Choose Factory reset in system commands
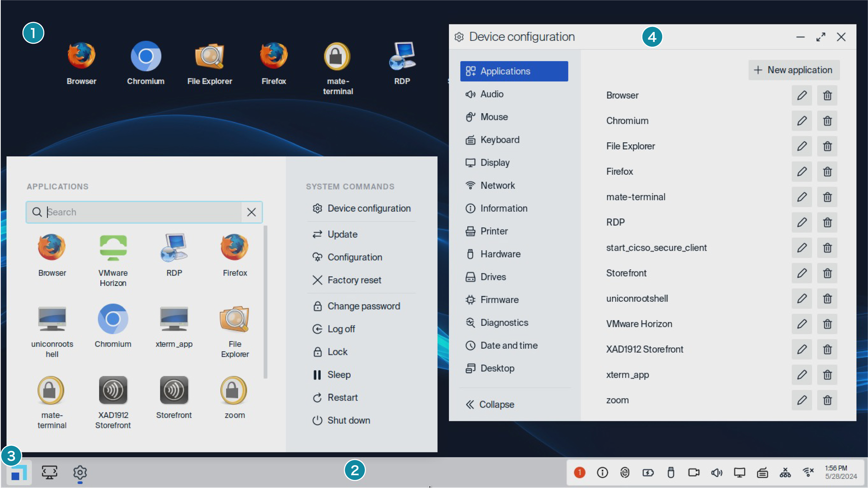The height and width of the screenshot is (488, 868). tap(354, 280)
